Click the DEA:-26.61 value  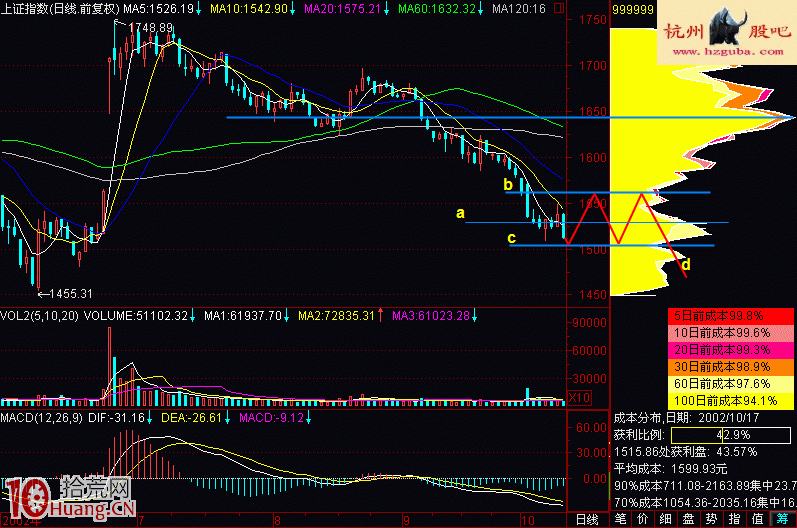click(196, 418)
